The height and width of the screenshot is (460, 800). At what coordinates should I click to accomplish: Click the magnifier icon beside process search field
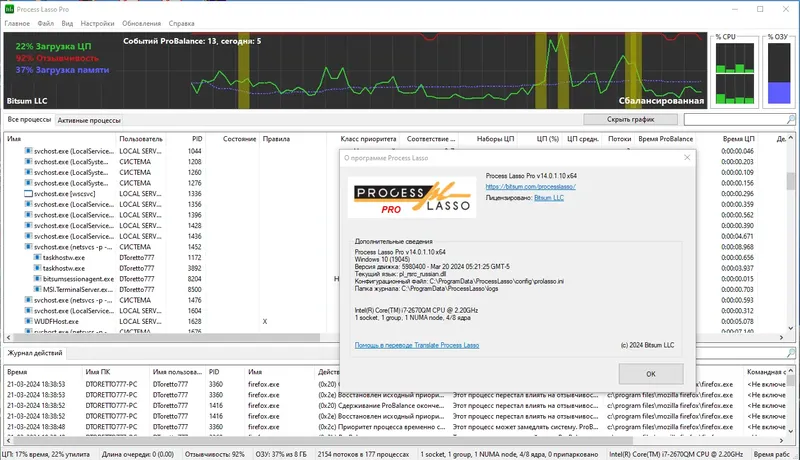(790, 119)
